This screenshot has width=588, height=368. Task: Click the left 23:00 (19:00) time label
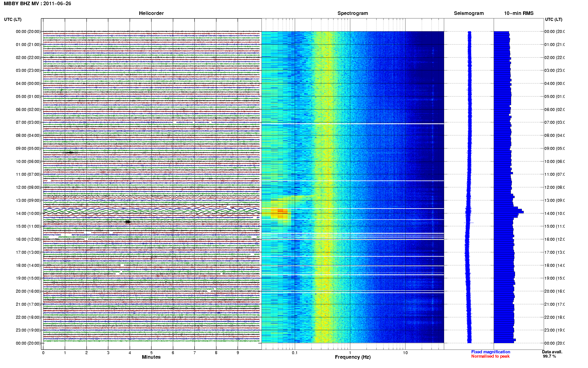(28, 330)
